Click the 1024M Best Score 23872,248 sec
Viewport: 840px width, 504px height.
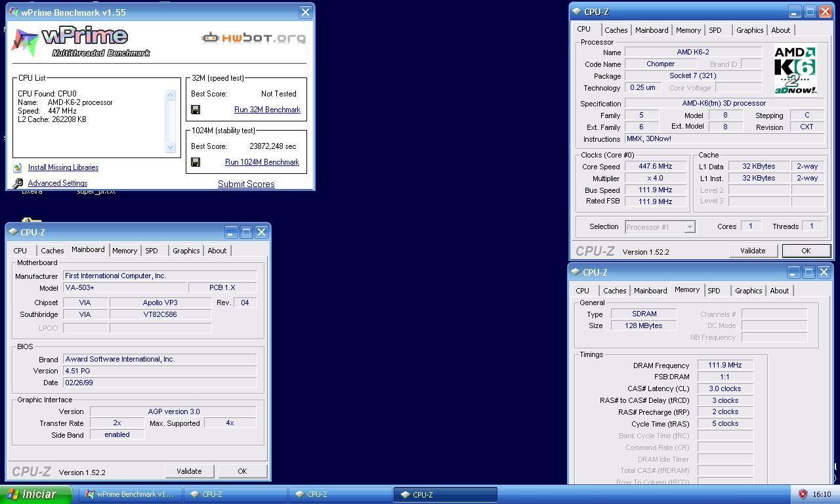273,146
